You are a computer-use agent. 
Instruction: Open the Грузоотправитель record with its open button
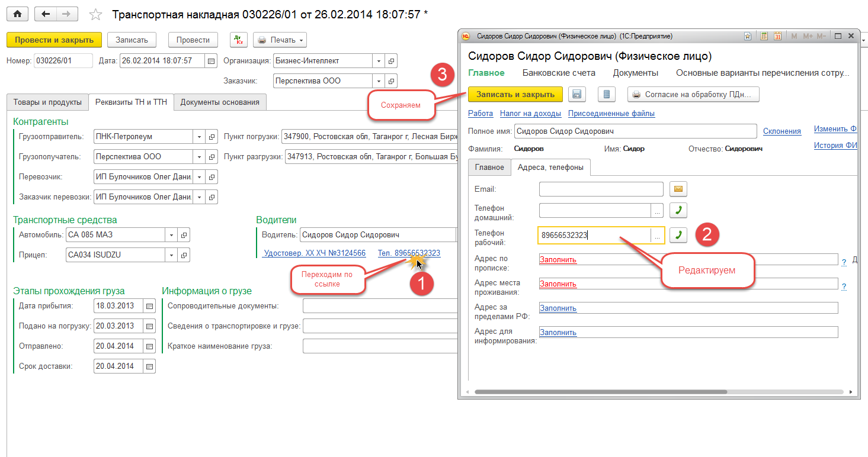(x=212, y=137)
